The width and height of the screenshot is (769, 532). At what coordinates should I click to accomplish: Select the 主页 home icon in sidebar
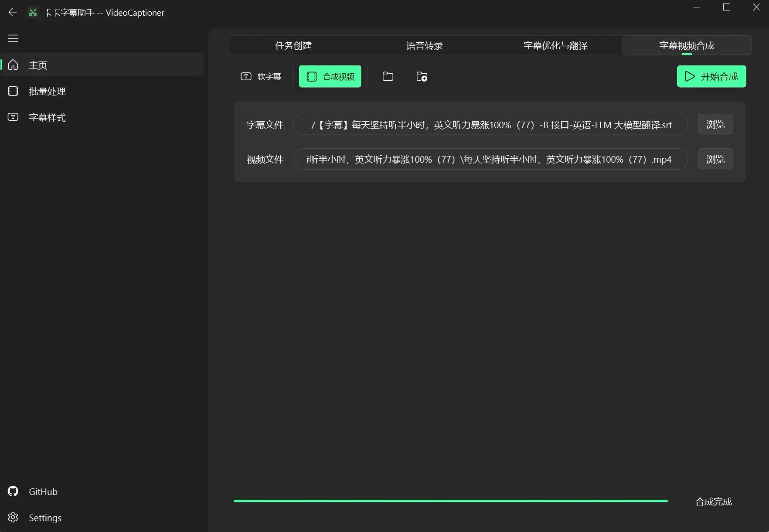(x=13, y=65)
